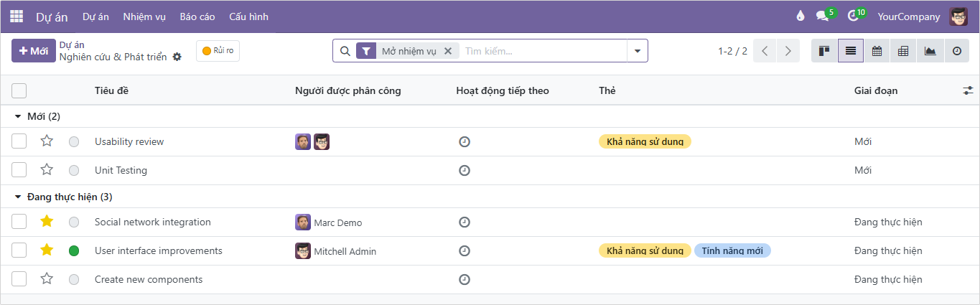
Task: Switch to Calendar view
Action: 877,51
